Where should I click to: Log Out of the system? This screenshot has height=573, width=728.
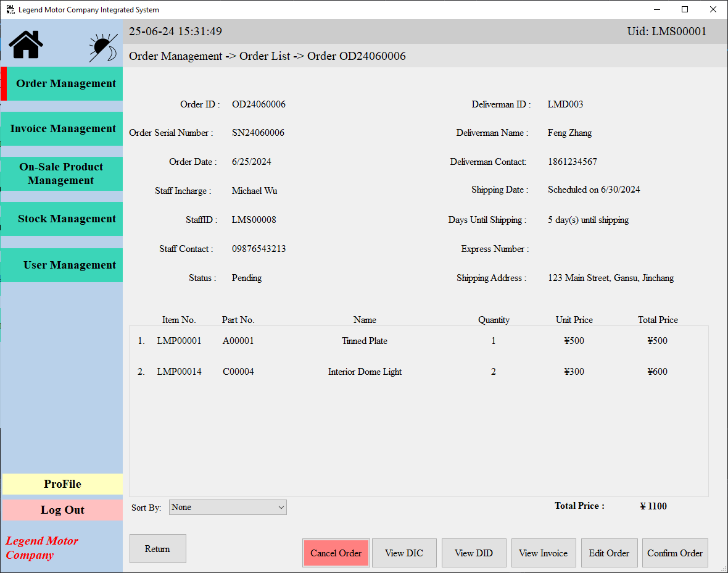(62, 509)
